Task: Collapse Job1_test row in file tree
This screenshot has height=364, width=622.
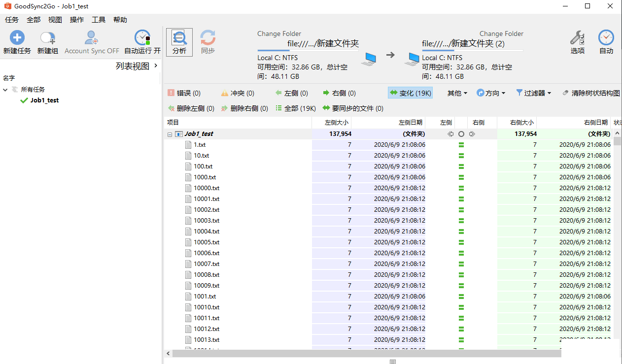Action: coord(170,134)
